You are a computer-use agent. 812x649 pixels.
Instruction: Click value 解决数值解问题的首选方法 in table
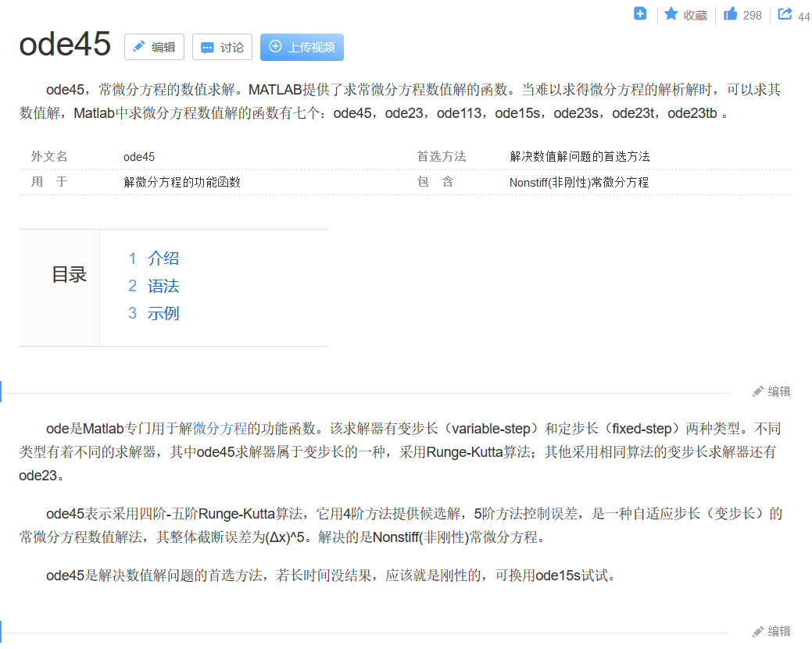[x=579, y=156]
